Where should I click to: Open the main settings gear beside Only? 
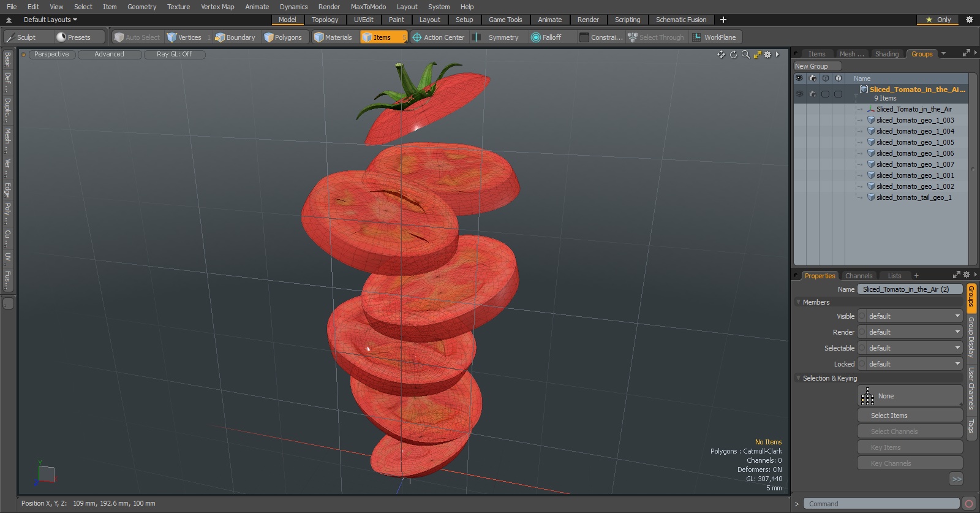[970, 20]
